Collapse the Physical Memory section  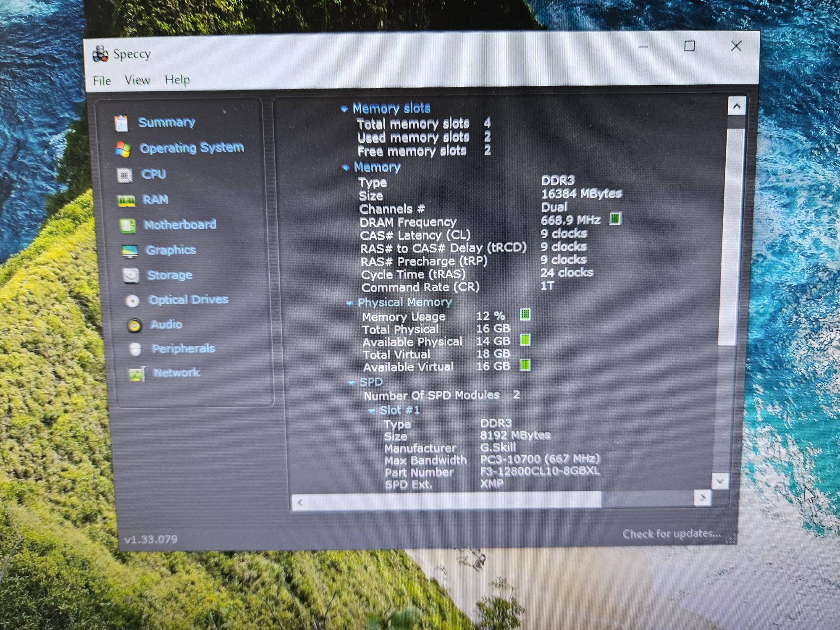(349, 303)
